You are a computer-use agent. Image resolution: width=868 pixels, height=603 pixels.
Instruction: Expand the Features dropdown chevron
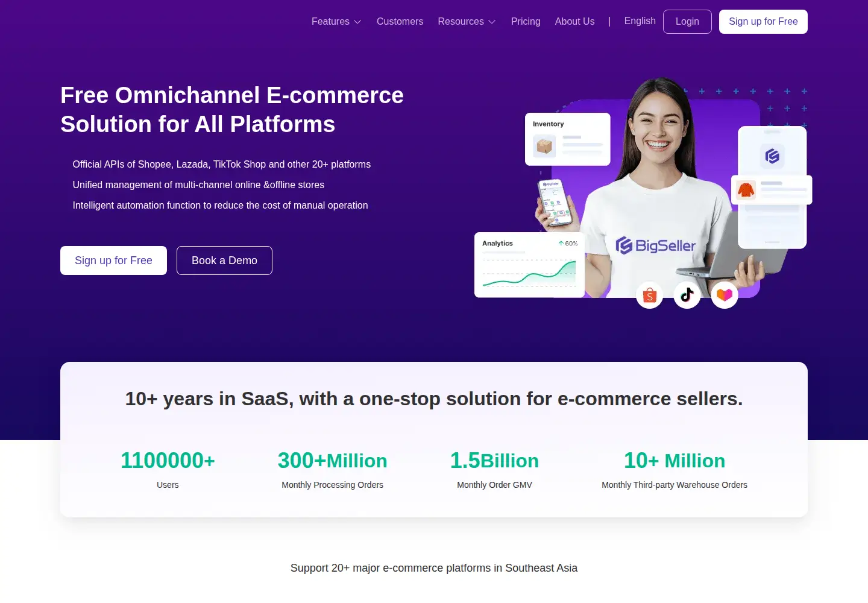(357, 22)
